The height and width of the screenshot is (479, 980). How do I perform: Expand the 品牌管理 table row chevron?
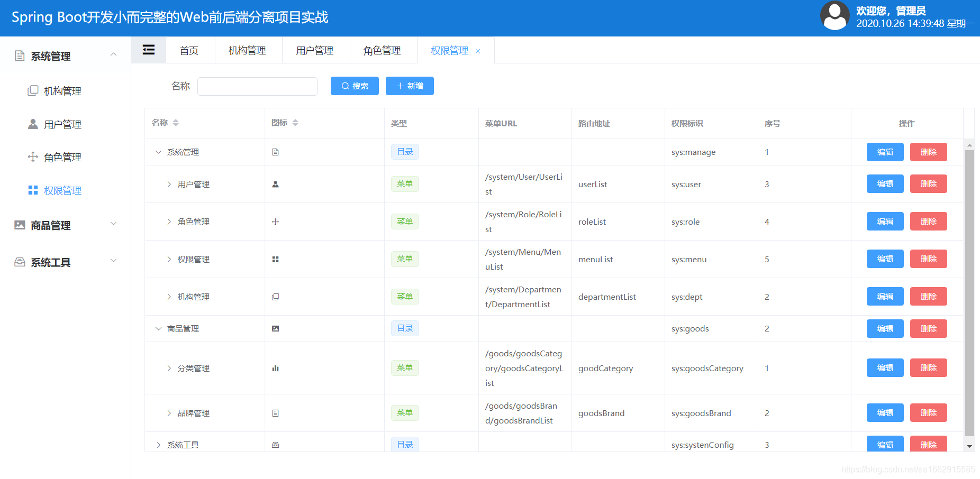click(x=169, y=413)
